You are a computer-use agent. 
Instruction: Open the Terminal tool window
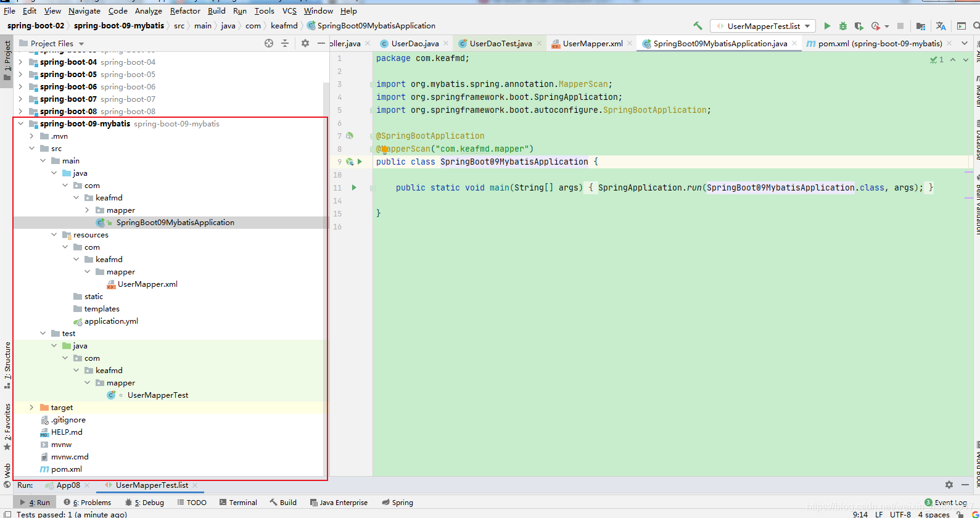point(238,503)
